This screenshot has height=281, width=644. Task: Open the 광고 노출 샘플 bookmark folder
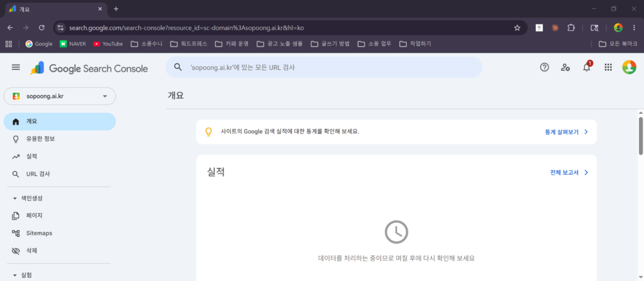(x=279, y=43)
